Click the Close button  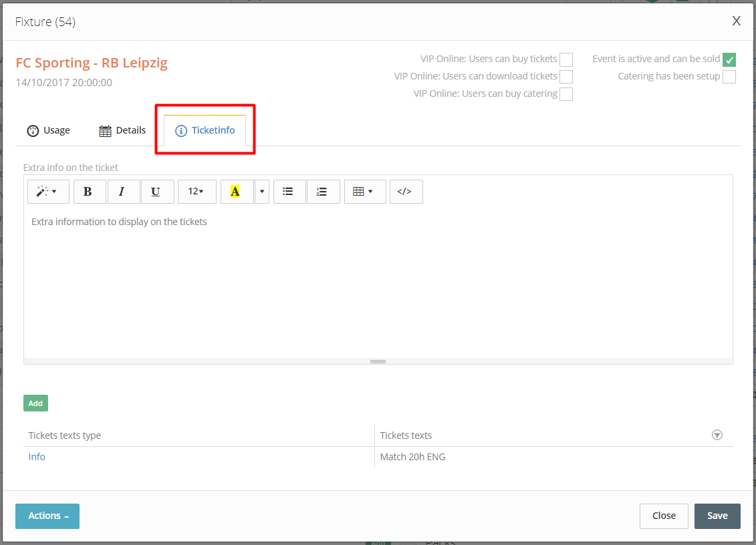pos(664,516)
